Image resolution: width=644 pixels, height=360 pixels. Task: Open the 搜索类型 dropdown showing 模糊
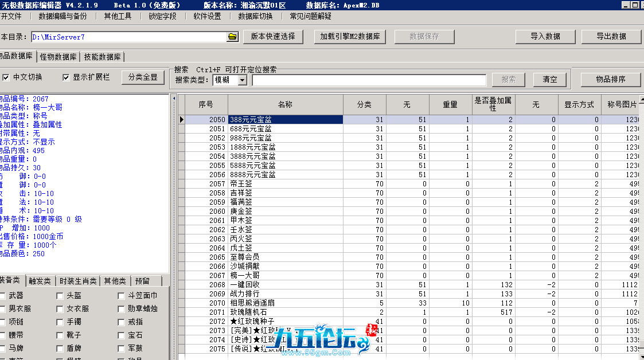(x=242, y=80)
